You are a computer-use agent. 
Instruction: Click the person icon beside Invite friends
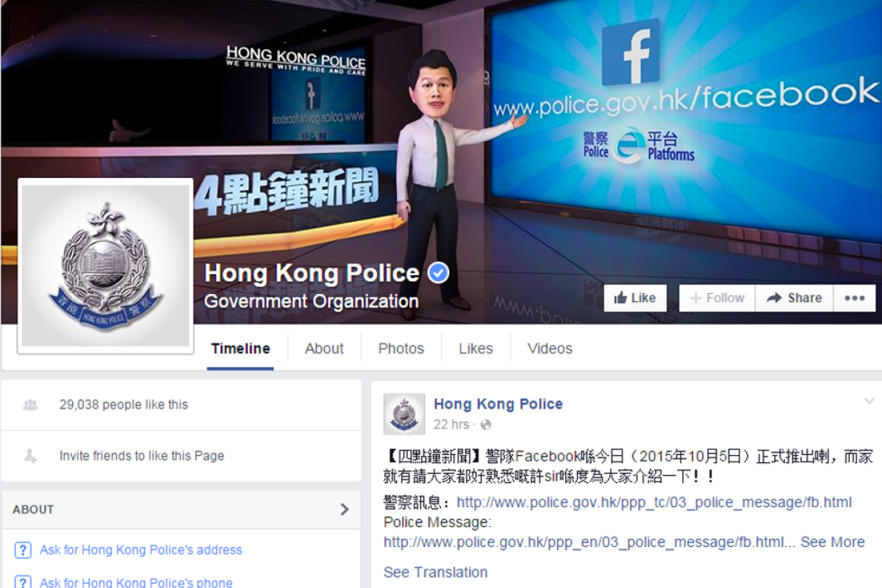click(29, 456)
